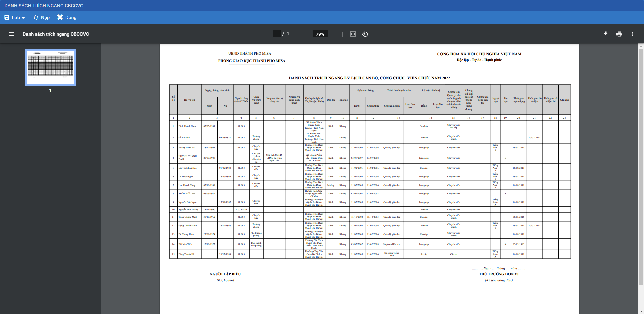This screenshot has height=314, width=644.
Task: Toggle the PDF sidebar hamburger menu
Action: pyautogui.click(x=11, y=34)
